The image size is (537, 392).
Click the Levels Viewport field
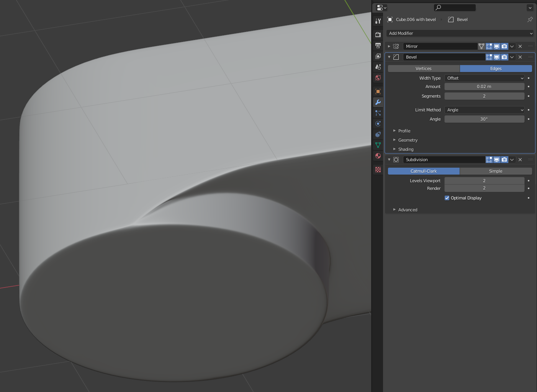click(485, 181)
